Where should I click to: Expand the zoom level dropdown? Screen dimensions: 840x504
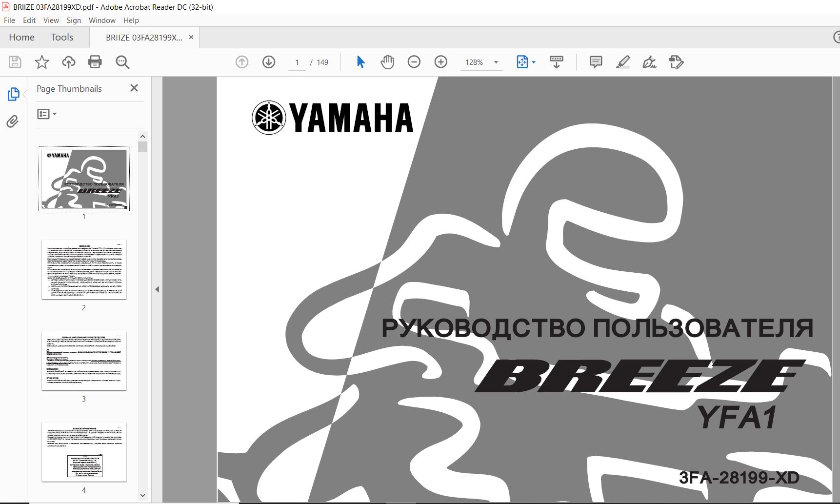tap(496, 62)
